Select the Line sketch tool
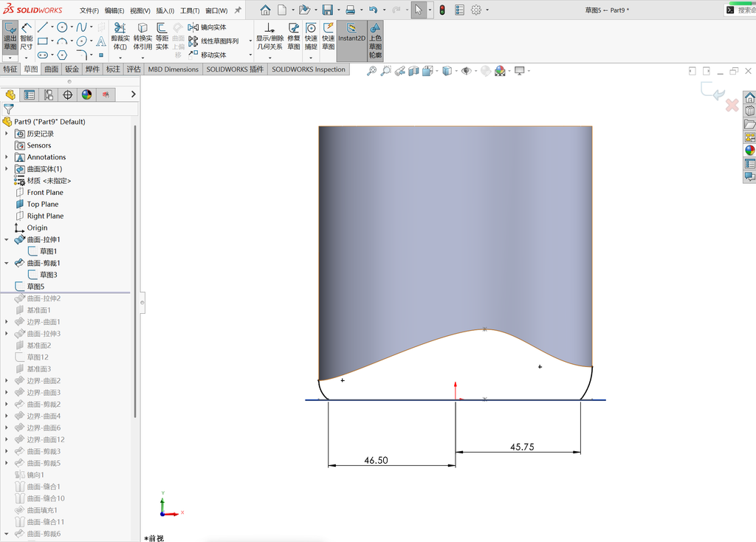The width and height of the screenshot is (756, 542). pos(42,27)
